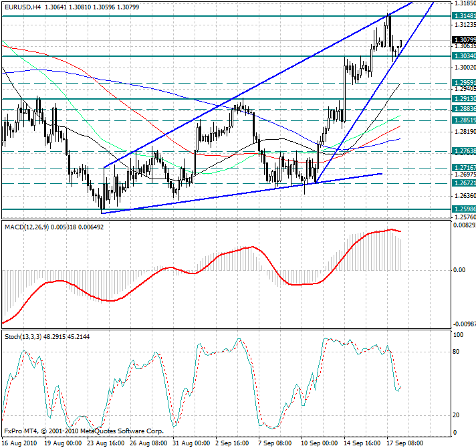
Task: Click the 10 Sep 00:00 time label
Action: click(320, 443)
